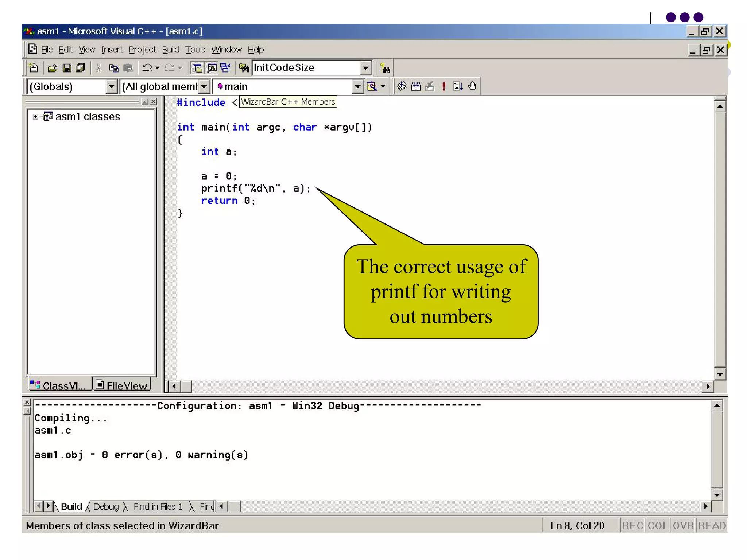This screenshot has width=747, height=560.
Task: Switch to the Debug output tab
Action: (x=106, y=506)
